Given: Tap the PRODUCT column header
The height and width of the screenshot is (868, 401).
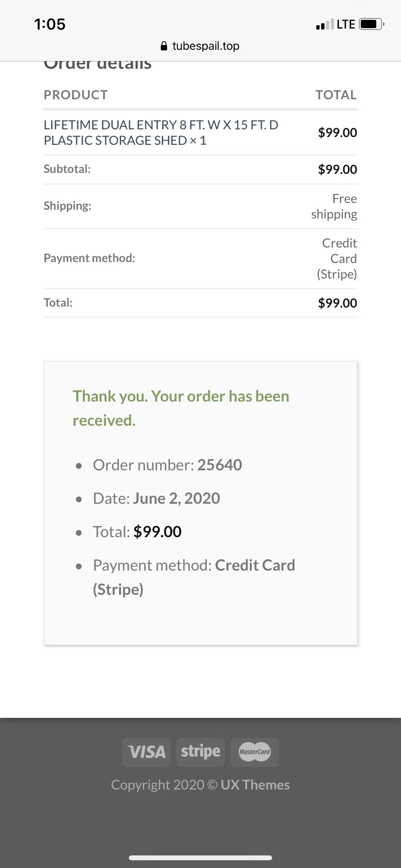Looking at the screenshot, I should coord(76,95).
